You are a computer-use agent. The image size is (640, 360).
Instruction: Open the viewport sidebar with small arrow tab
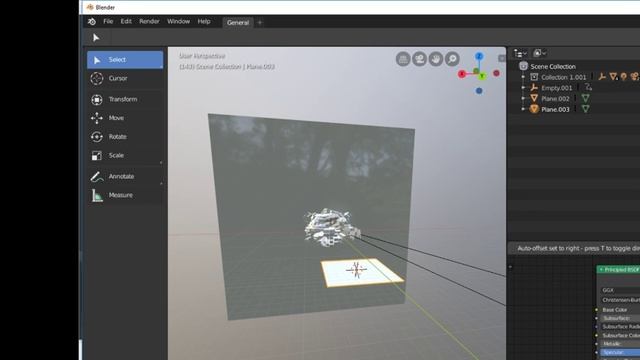(x=502, y=59)
